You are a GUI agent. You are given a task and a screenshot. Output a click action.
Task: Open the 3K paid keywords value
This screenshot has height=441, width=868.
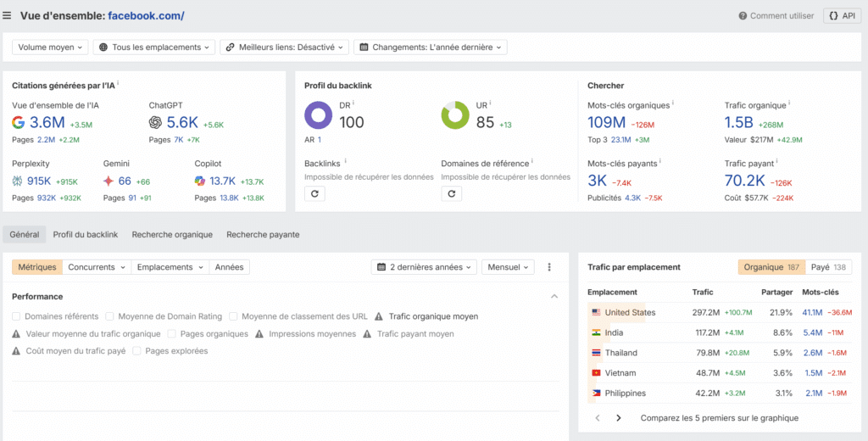point(597,181)
